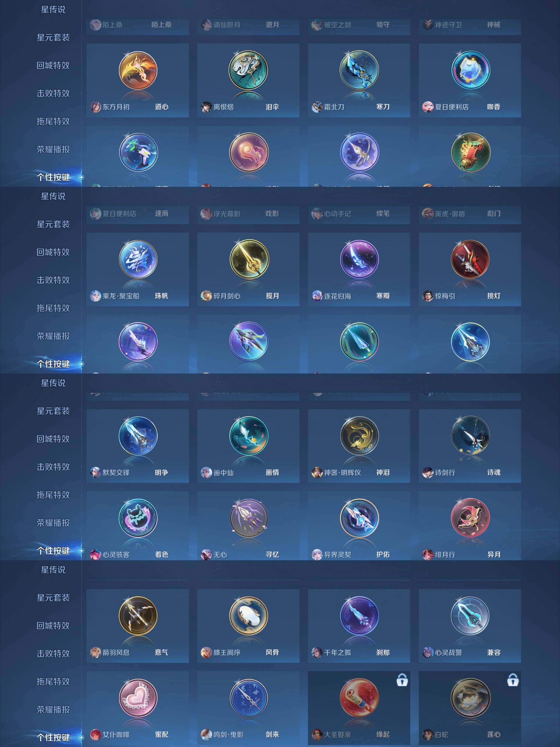The width and height of the screenshot is (560, 747).
Task: Select the 异界灵契 护佑 button style
Action: 359,518
